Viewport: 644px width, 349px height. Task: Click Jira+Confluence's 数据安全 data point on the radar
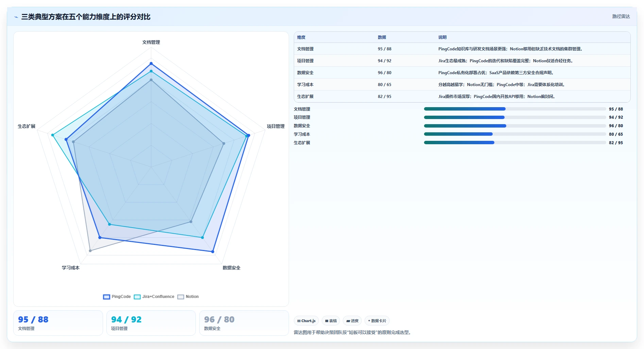point(202,237)
